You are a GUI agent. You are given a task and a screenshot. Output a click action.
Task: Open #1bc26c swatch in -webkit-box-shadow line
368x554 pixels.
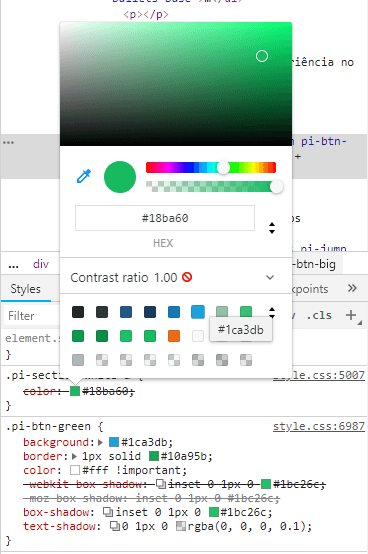(x=266, y=484)
